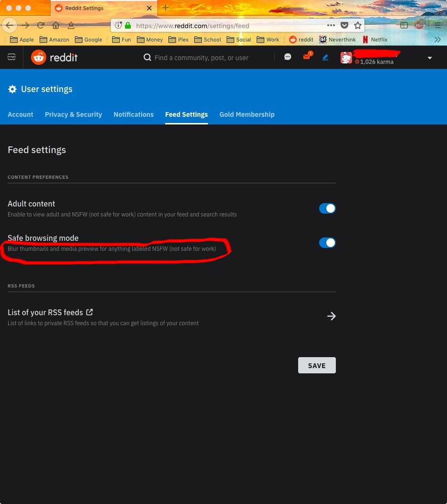
Task: Open the Firefox hamburger menu
Action: 437,25
